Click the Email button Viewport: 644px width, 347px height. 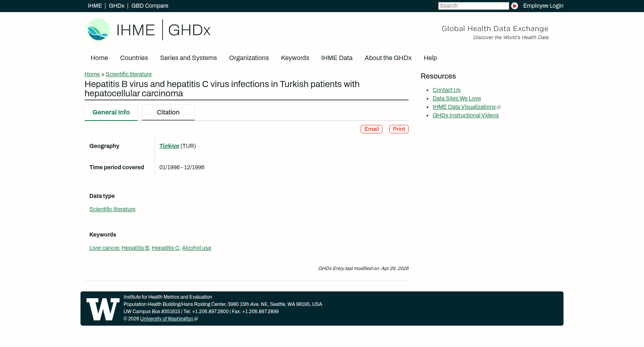[372, 129]
